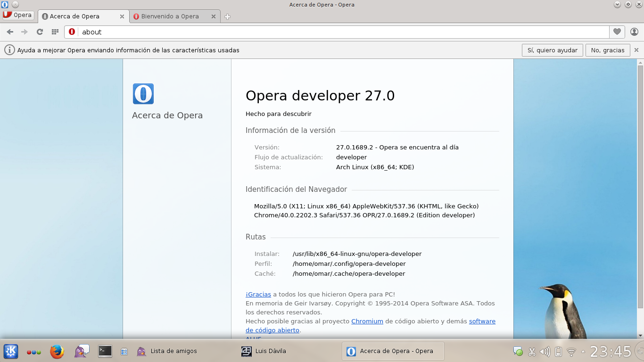Open the ¡Gracias link

point(258,294)
